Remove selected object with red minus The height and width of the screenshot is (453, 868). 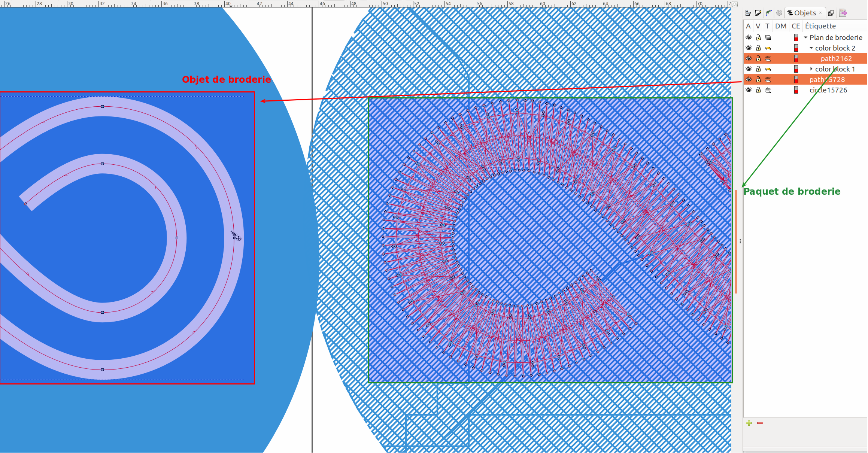[760, 423]
